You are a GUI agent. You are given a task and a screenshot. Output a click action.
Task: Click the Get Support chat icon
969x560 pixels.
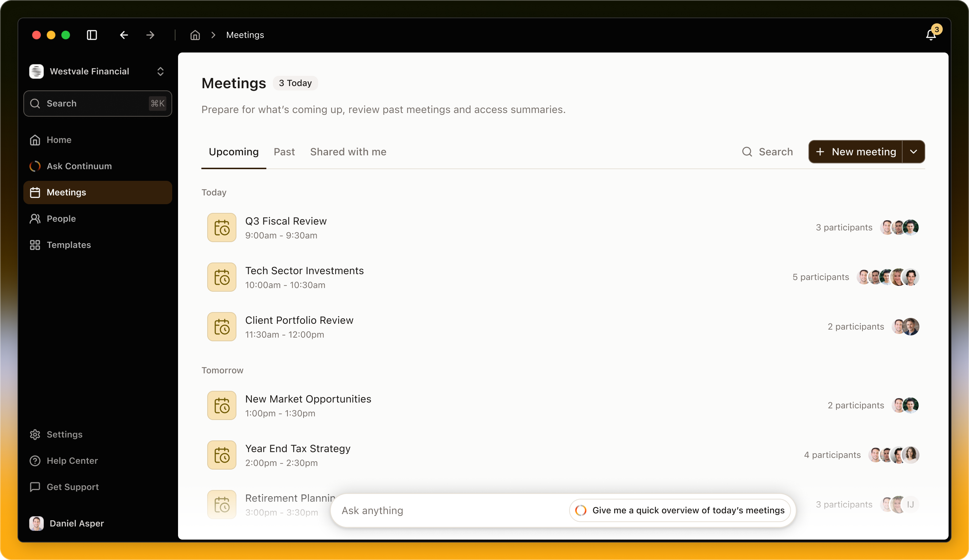pos(35,487)
